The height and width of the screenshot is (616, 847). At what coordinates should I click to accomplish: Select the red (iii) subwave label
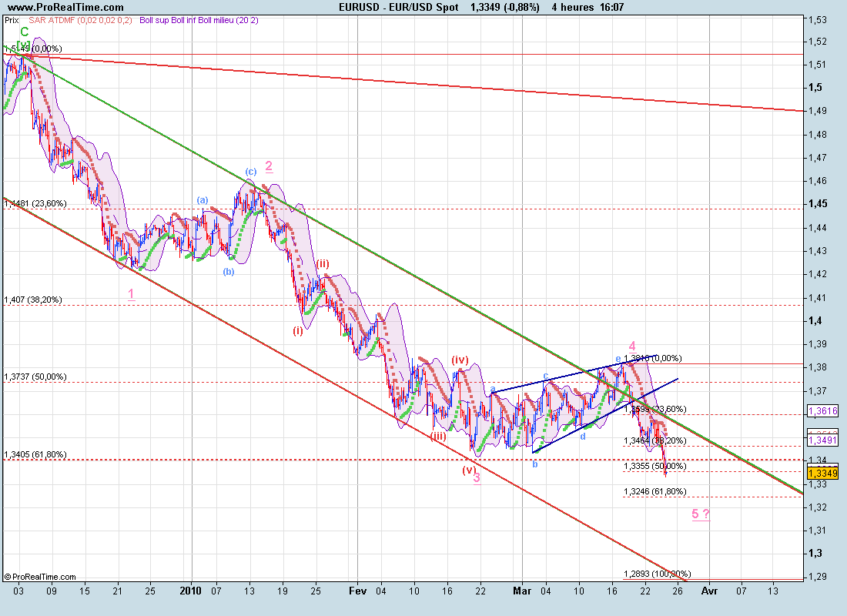tap(438, 436)
